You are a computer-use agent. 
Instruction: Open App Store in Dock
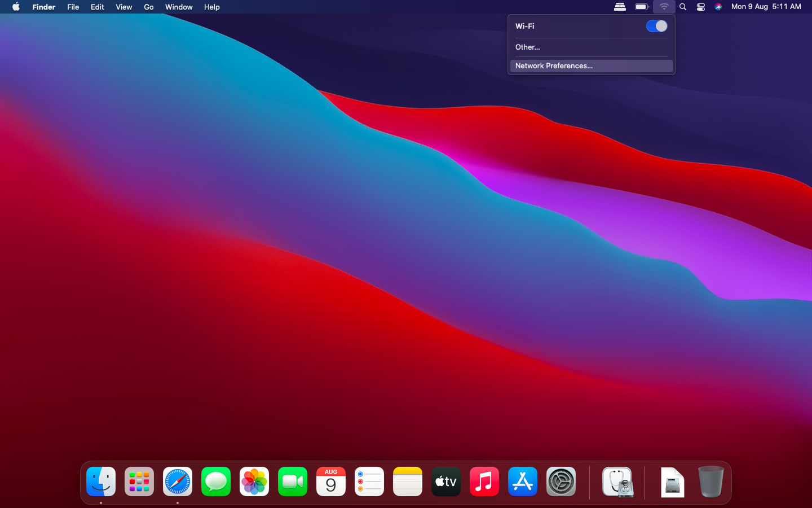(523, 482)
